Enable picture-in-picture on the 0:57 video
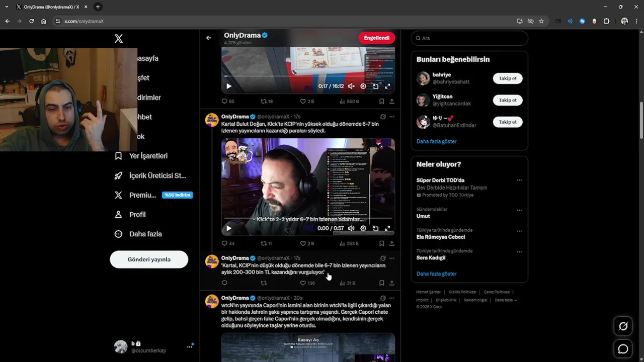This screenshot has width=644, height=362. 375,228
